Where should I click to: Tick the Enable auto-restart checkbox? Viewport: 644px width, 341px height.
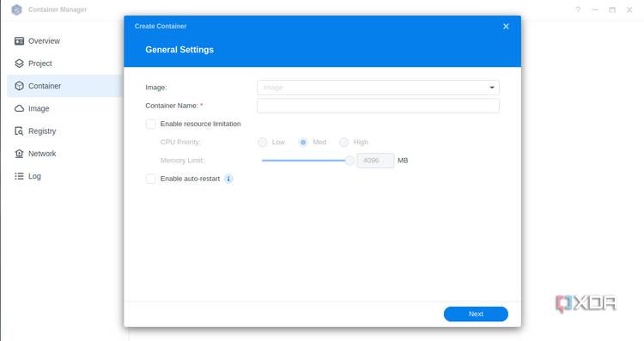coord(151,179)
